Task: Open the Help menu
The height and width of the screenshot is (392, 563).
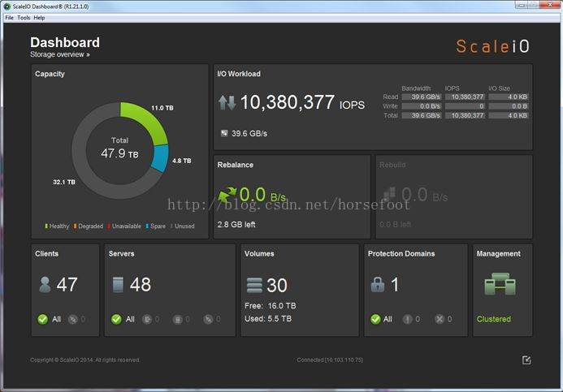Action: click(x=39, y=17)
